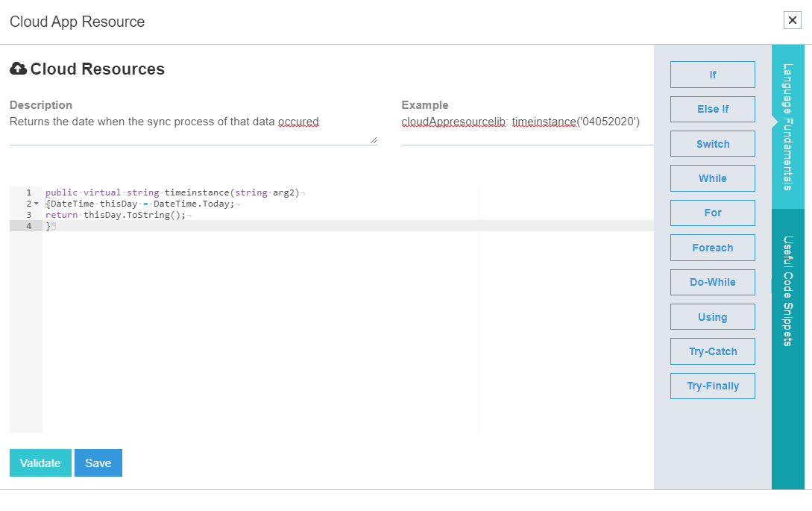Click the Validate button
Viewport: 812px width, 511px height.
(x=40, y=463)
